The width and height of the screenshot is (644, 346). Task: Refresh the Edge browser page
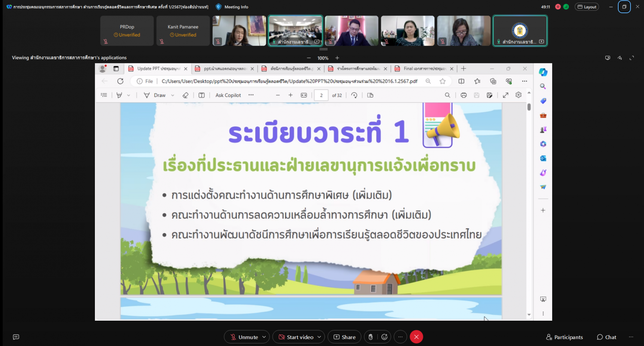(120, 81)
